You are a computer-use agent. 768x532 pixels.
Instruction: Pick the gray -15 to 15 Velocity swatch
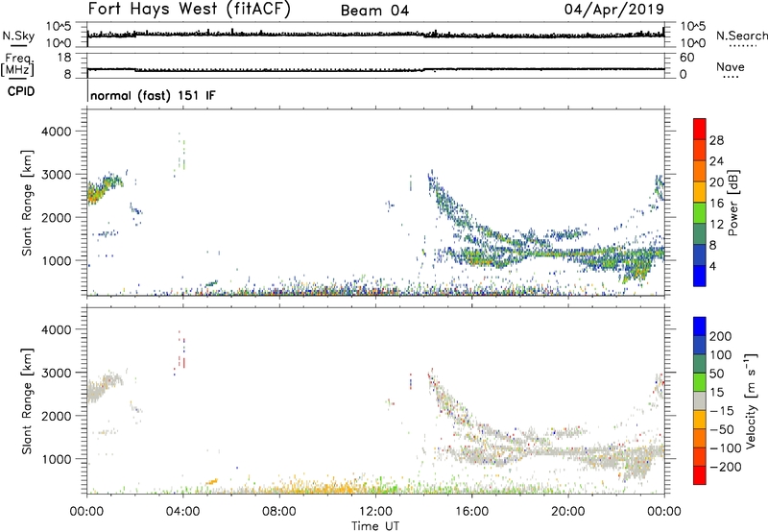coord(700,401)
